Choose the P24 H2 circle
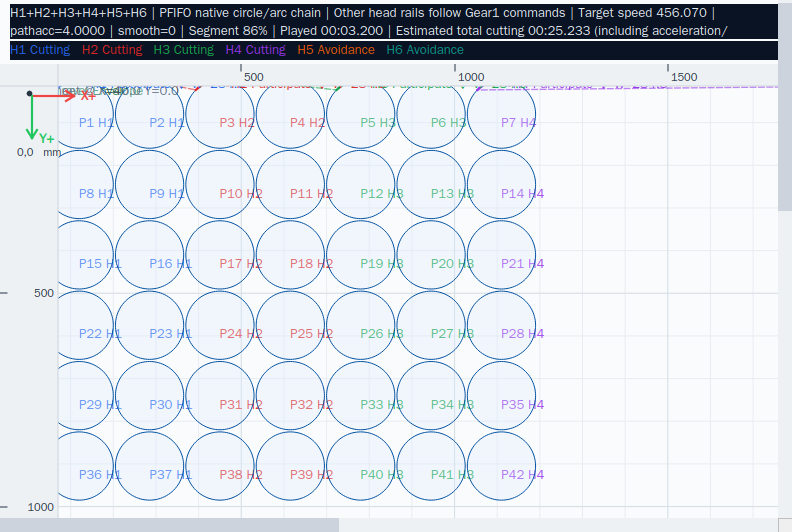792x532 pixels. (x=220, y=325)
